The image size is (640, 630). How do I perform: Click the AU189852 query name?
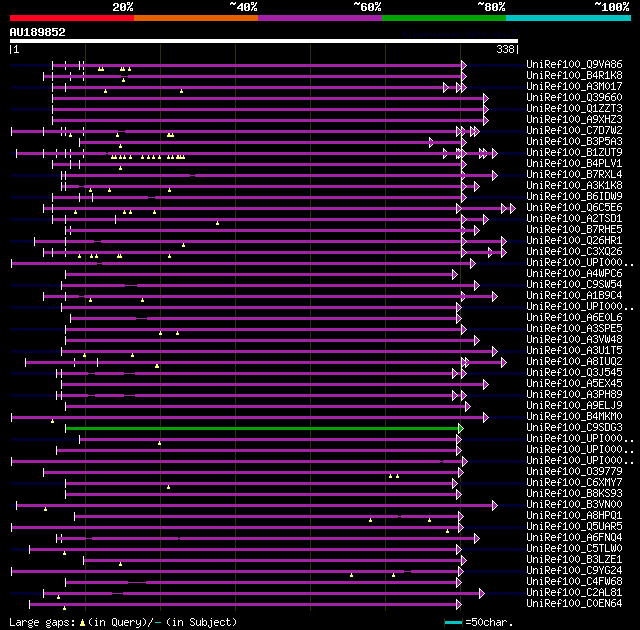[x=38, y=33]
